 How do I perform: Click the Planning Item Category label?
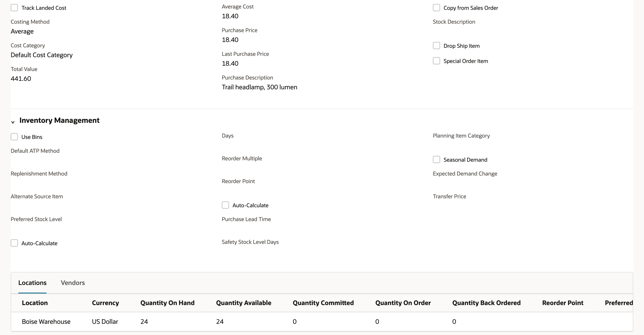[x=461, y=136]
